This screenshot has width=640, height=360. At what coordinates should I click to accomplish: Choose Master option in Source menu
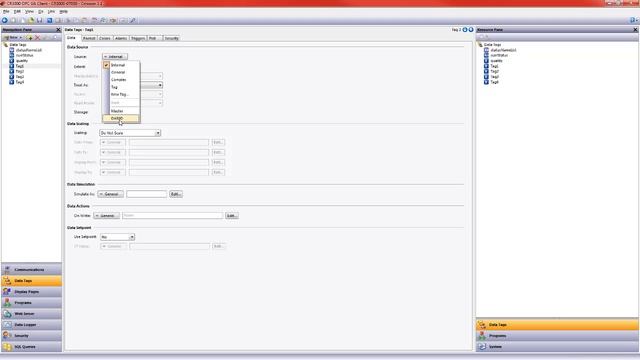pos(121,111)
